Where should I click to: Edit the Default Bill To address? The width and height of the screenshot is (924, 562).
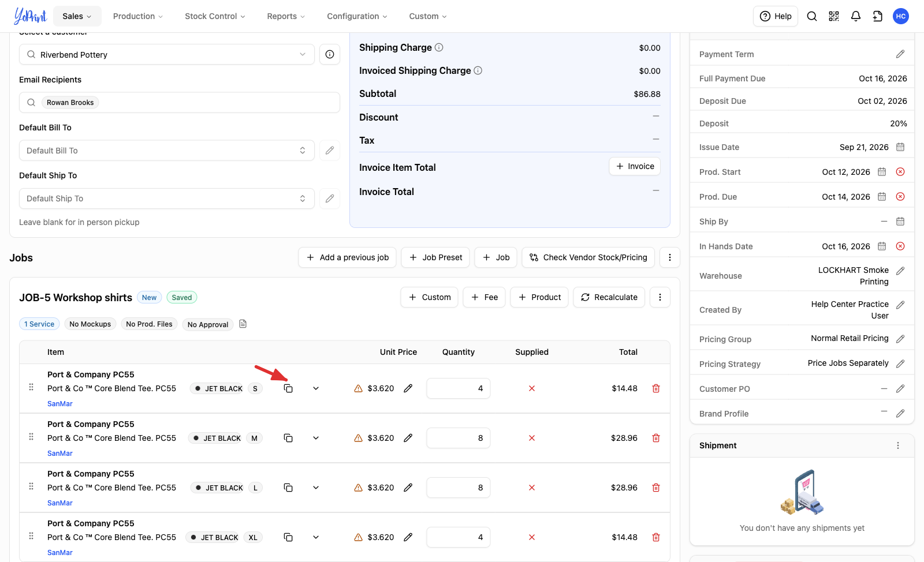coord(330,151)
